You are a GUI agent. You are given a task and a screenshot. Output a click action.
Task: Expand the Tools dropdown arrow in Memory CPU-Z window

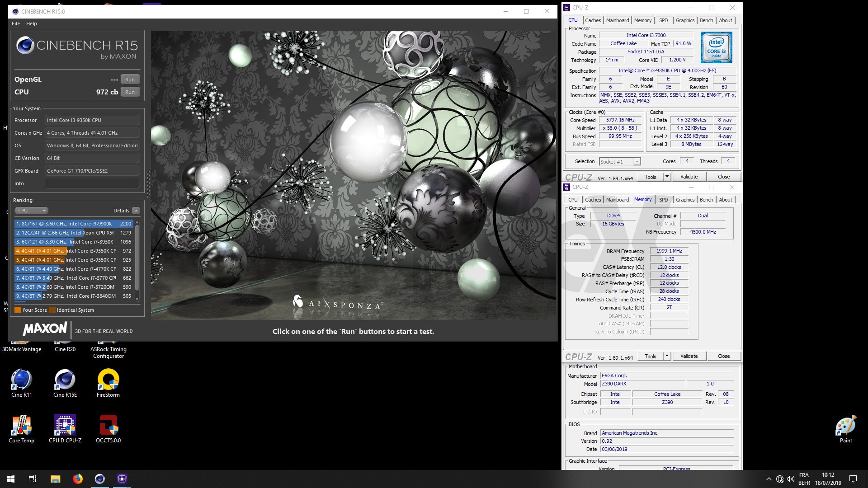667,356
